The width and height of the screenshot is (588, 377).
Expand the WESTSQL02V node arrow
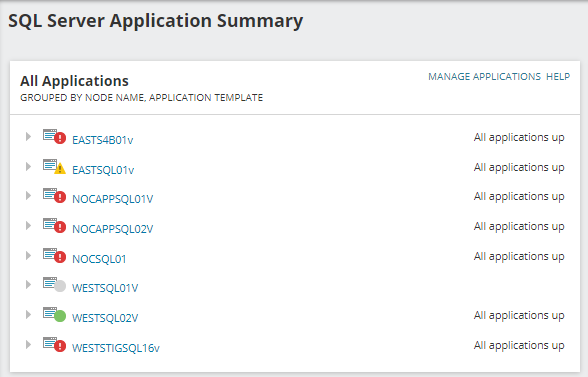tap(28, 315)
